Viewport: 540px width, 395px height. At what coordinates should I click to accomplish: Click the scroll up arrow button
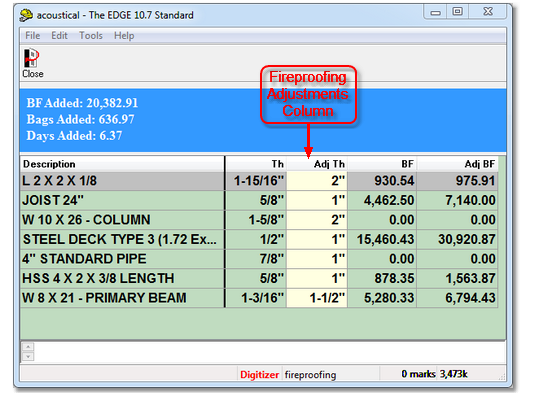point(28,346)
